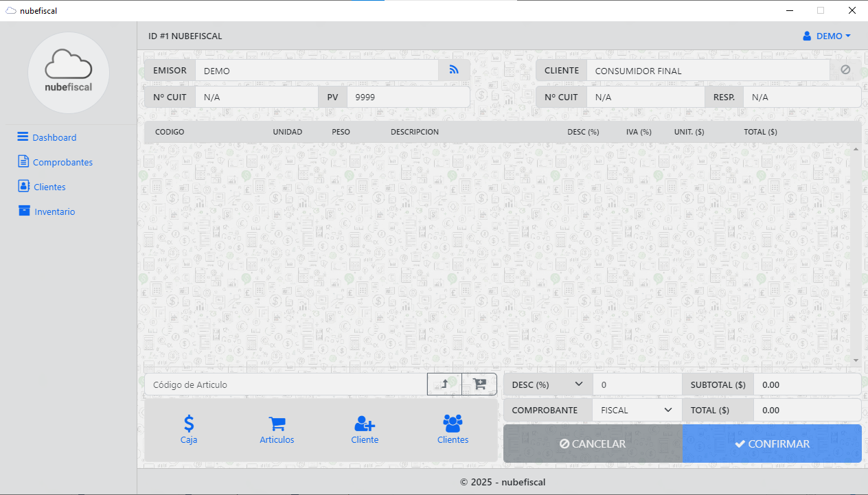Open Comprobantes from the sidebar
Screen dimensions: 868x495
(x=62, y=162)
